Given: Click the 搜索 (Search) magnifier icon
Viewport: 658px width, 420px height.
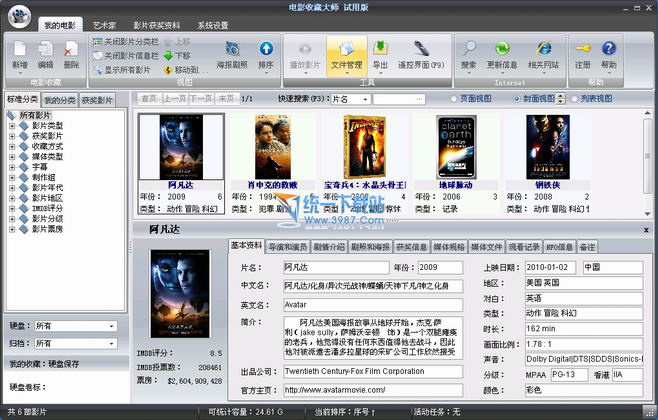Looking at the screenshot, I should click(x=469, y=50).
